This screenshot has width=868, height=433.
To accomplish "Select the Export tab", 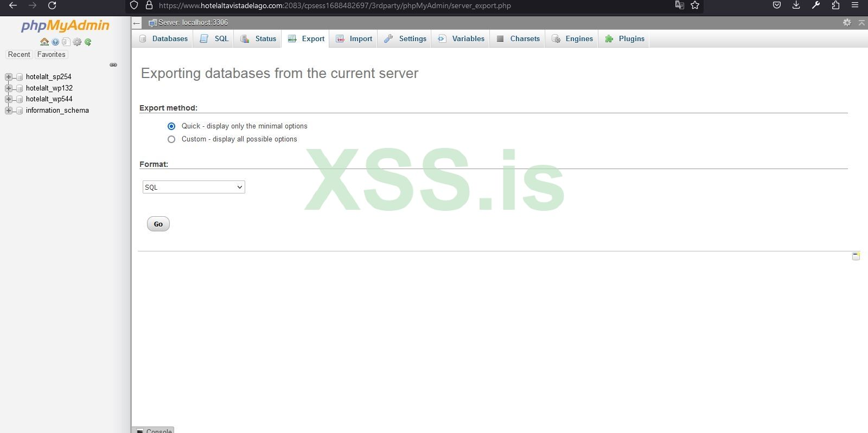I will (x=305, y=39).
